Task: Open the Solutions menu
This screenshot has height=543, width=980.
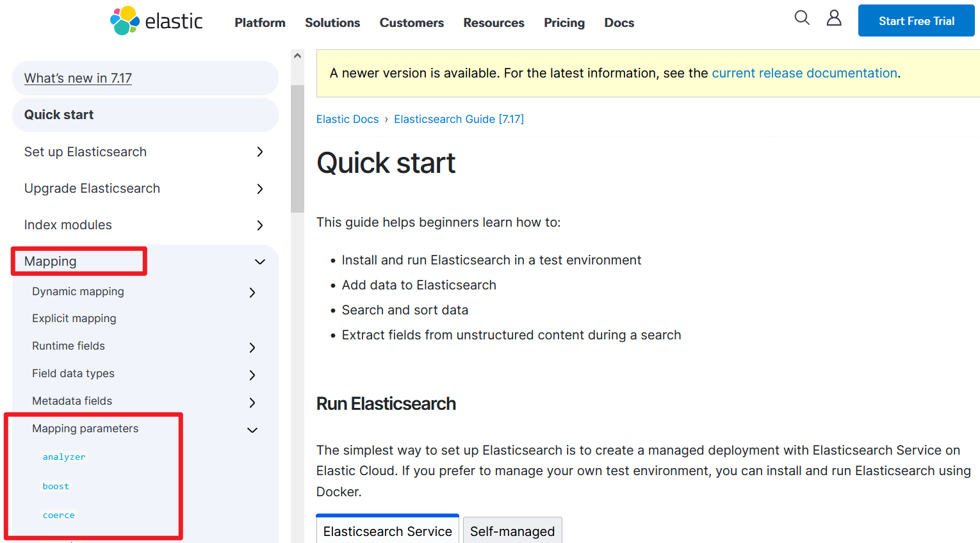Action: click(332, 22)
